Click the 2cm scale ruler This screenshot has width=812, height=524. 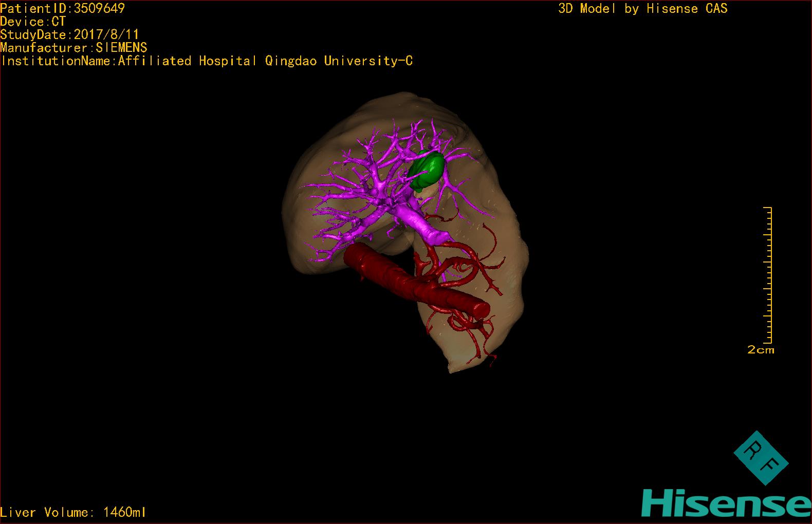click(x=767, y=275)
